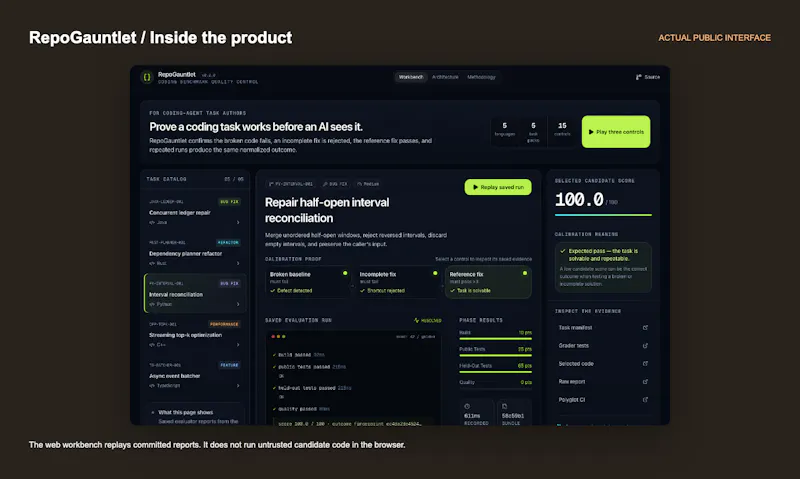Click the REFACTOR badge on Dependency planner
The height and width of the screenshot is (479, 800).
point(228,242)
